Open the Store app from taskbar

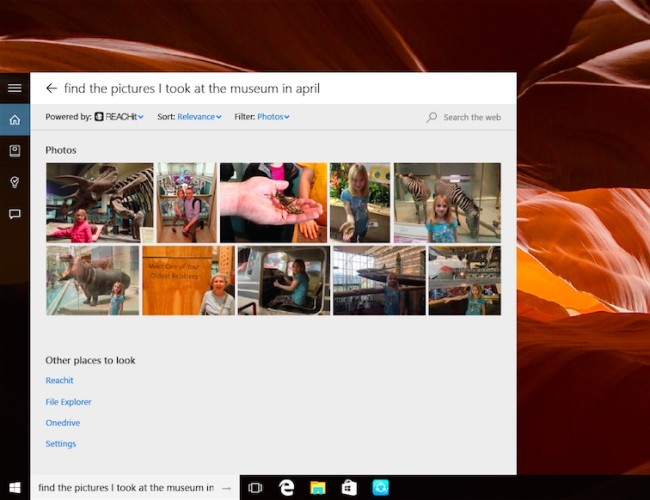(349, 488)
